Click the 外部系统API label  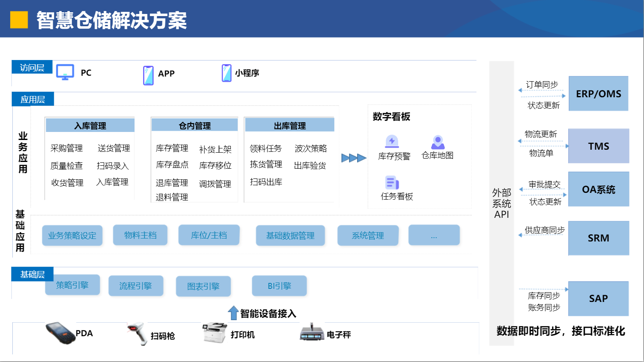501,203
